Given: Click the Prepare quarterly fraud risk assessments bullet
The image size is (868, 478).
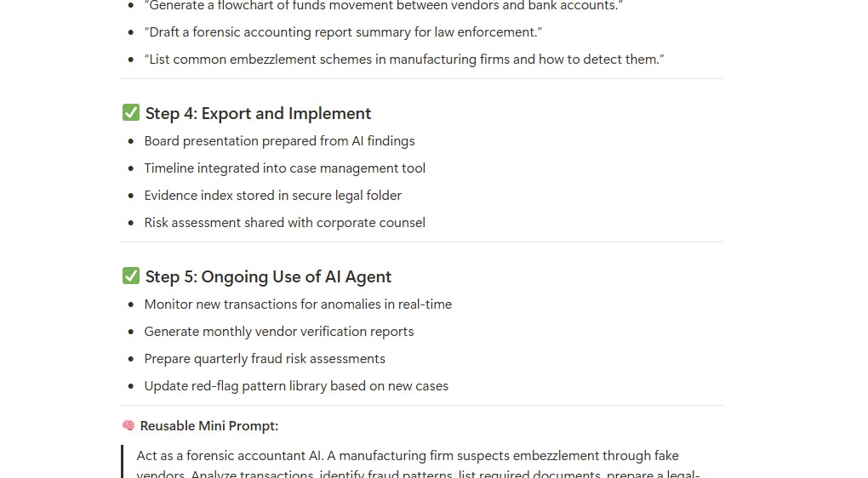Looking at the screenshot, I should tap(265, 359).
